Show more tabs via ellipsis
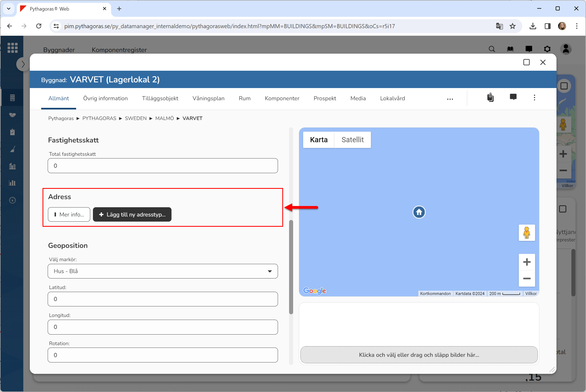The height and width of the screenshot is (392, 586). pos(450,99)
